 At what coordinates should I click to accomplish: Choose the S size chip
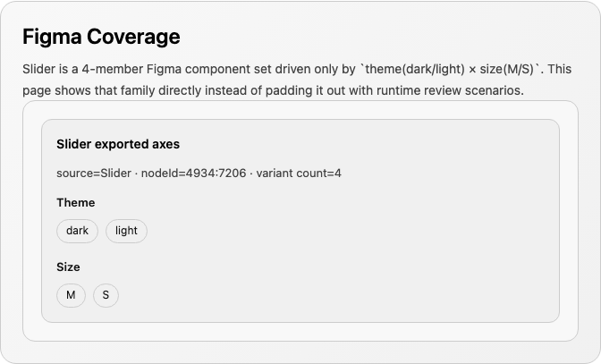[x=106, y=295]
